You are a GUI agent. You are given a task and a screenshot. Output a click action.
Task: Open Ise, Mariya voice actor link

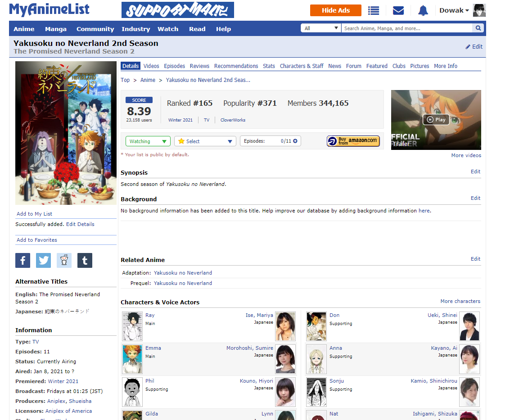(x=259, y=315)
